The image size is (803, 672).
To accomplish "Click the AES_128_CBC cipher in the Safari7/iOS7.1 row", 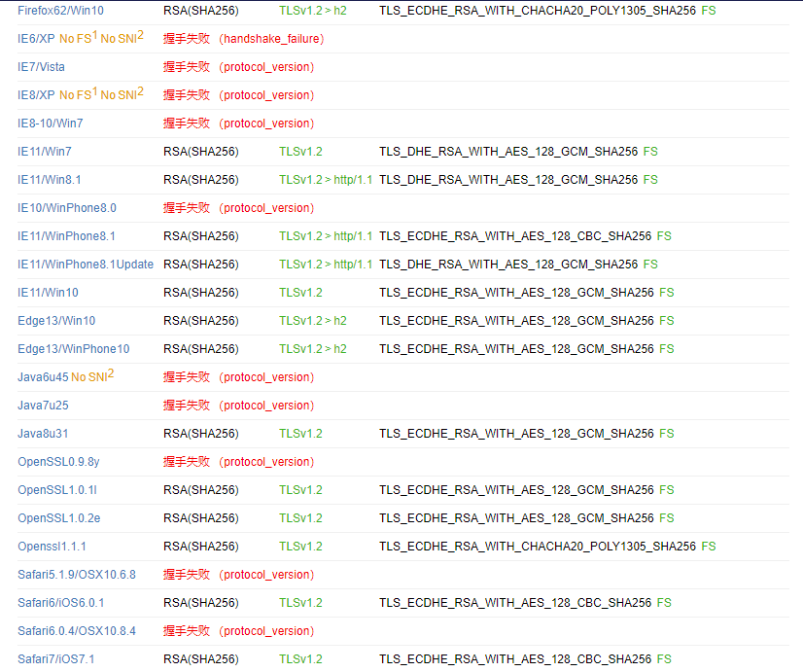I will coord(515,658).
